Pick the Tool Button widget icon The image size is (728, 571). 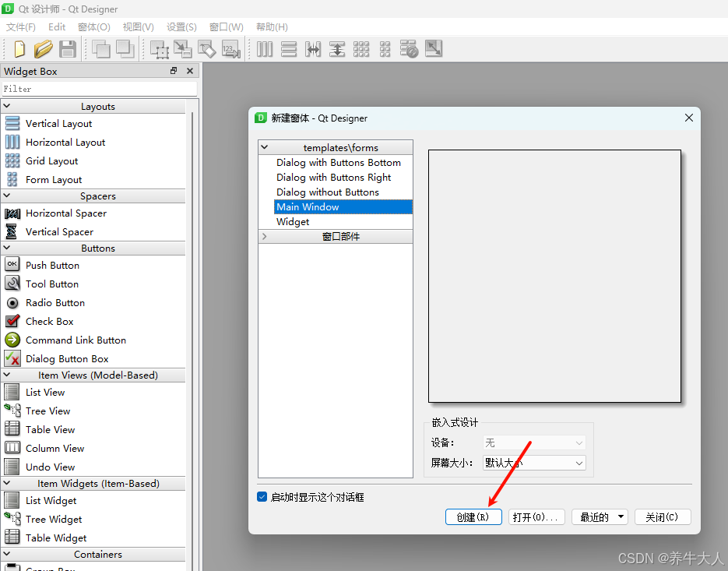[x=12, y=283]
